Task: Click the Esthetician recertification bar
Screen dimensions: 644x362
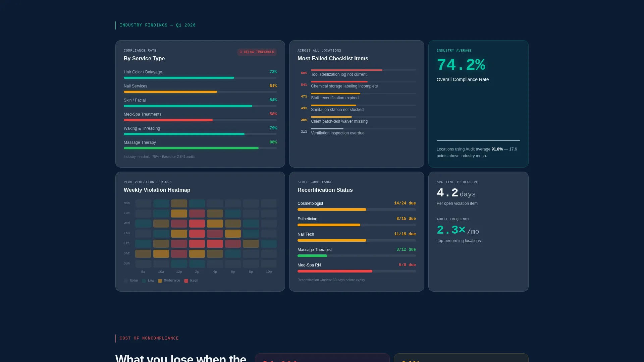Action: point(357,225)
